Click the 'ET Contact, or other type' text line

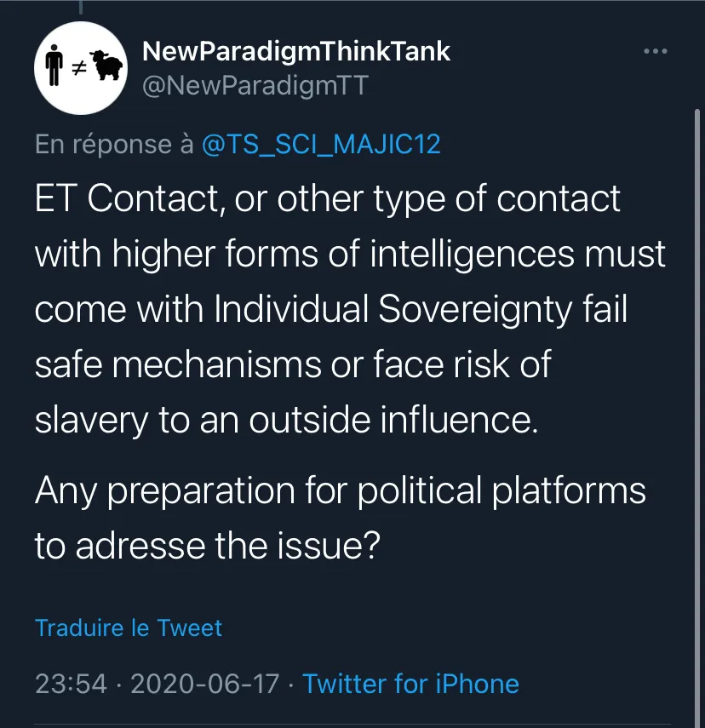(328, 199)
